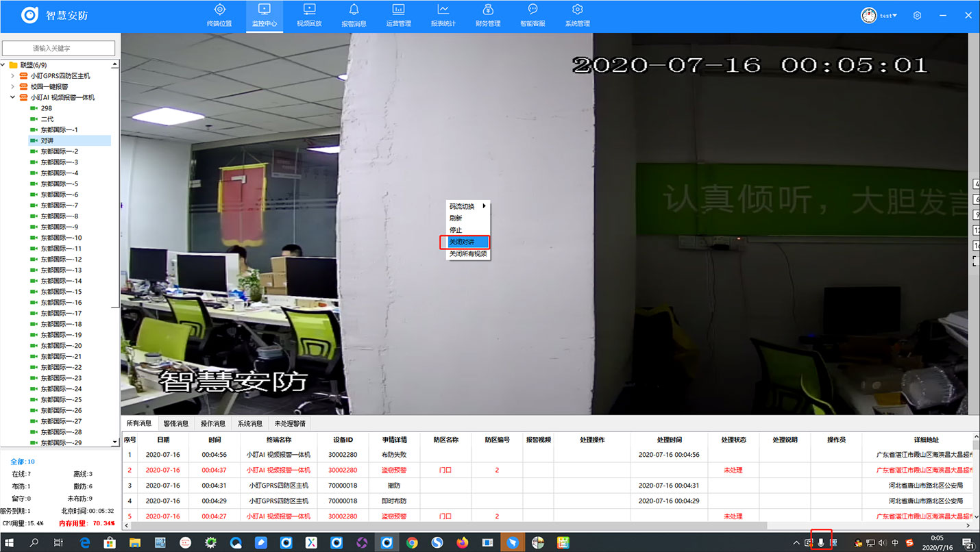Open the test user dropdown menu
The image size is (980, 552).
[x=888, y=15]
